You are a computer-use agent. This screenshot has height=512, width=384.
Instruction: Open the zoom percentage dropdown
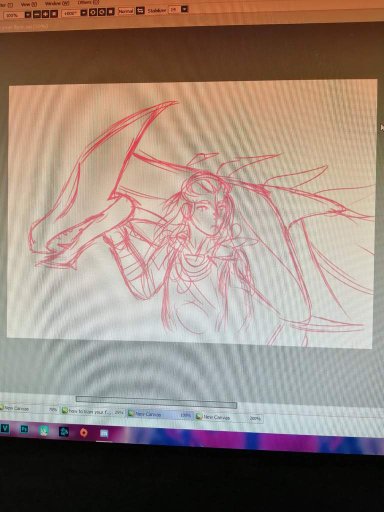[x=28, y=15]
